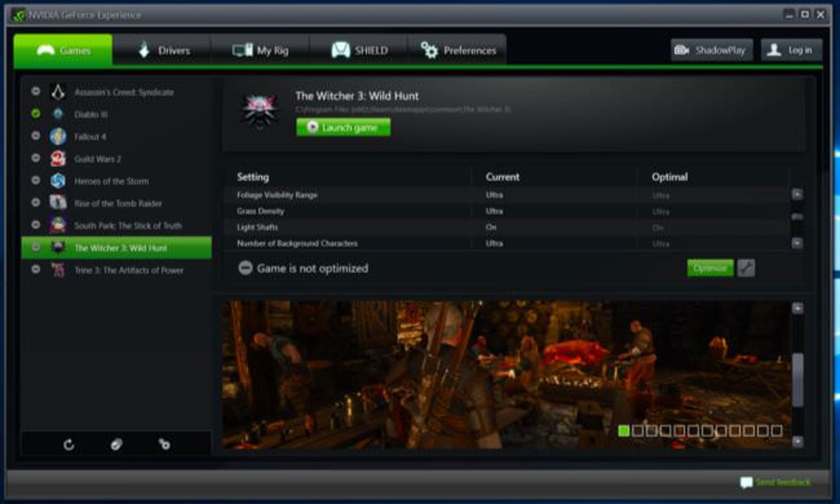This screenshot has height=504, width=840.
Task: Launch The Witcher 3 game
Action: tap(343, 127)
